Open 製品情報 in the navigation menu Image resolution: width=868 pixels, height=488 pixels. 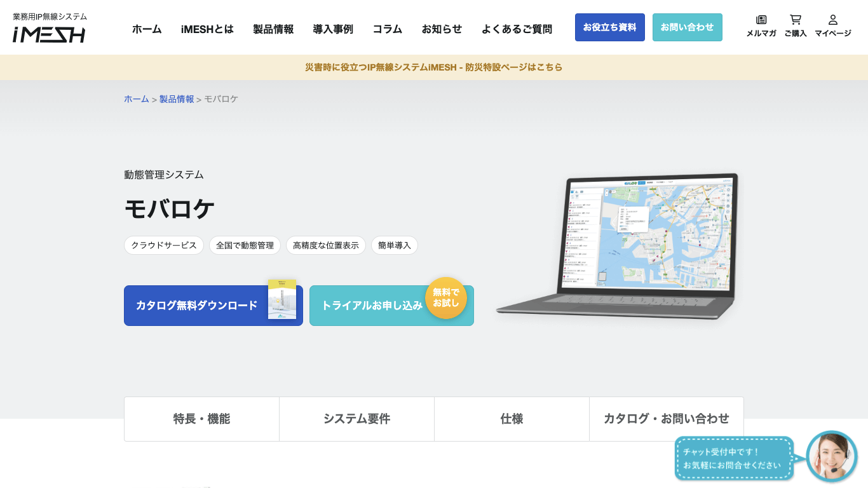click(x=272, y=28)
